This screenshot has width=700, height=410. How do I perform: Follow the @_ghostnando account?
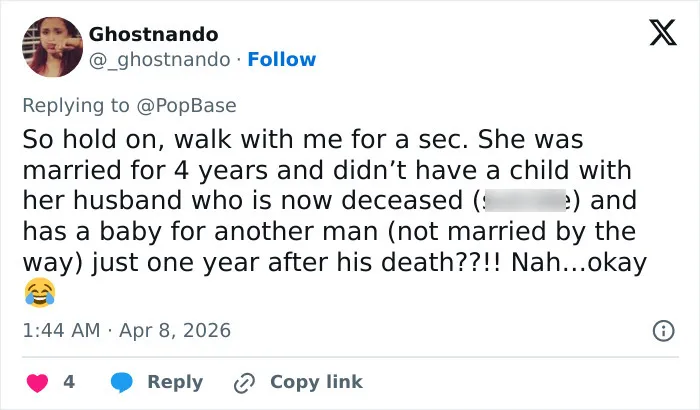click(x=282, y=59)
